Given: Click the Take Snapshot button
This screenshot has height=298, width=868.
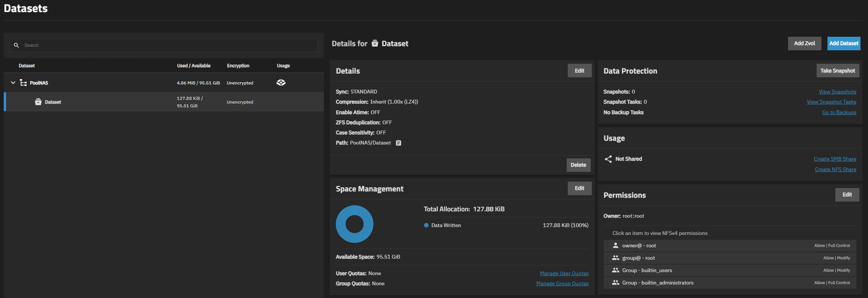Looking at the screenshot, I should (837, 71).
